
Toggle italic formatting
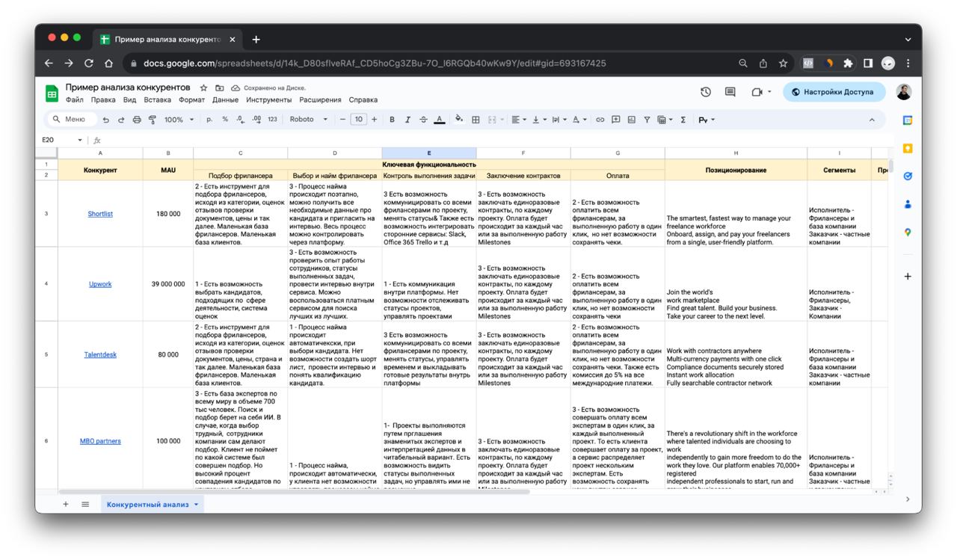pyautogui.click(x=407, y=120)
